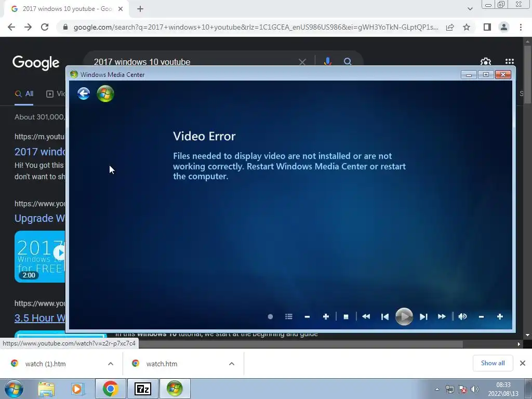Share this page from the address bar

[450, 27]
